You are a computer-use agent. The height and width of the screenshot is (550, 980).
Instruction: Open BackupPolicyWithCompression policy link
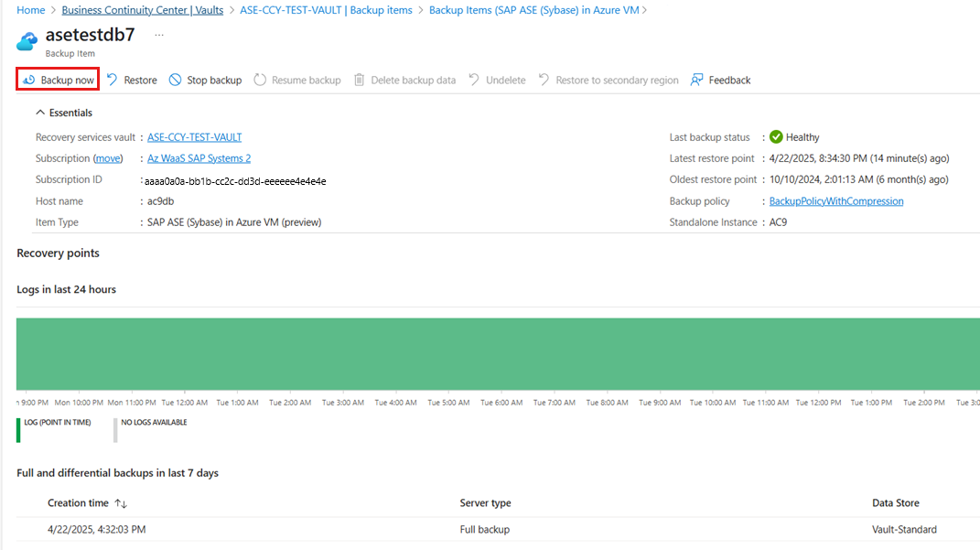click(836, 200)
